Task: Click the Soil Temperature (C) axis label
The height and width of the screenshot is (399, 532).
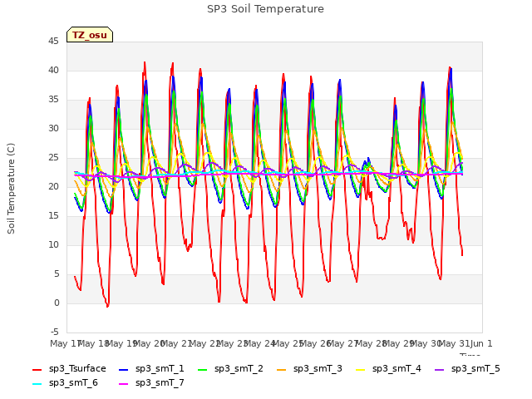Action: click(x=11, y=189)
